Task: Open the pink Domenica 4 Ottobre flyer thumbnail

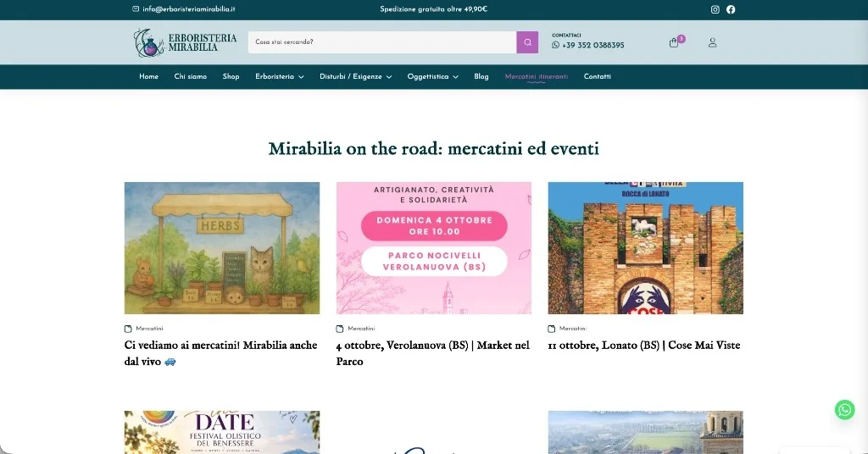Action: click(433, 248)
